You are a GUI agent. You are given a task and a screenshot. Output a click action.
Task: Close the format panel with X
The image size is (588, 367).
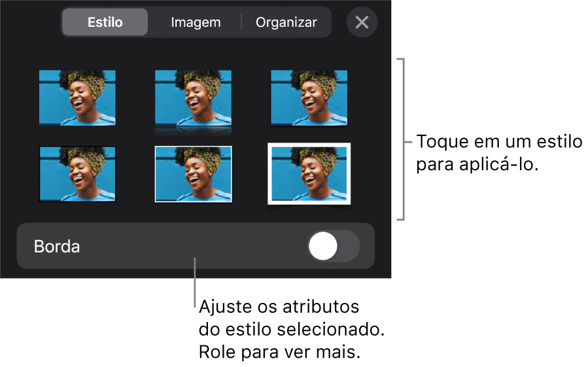tap(362, 22)
